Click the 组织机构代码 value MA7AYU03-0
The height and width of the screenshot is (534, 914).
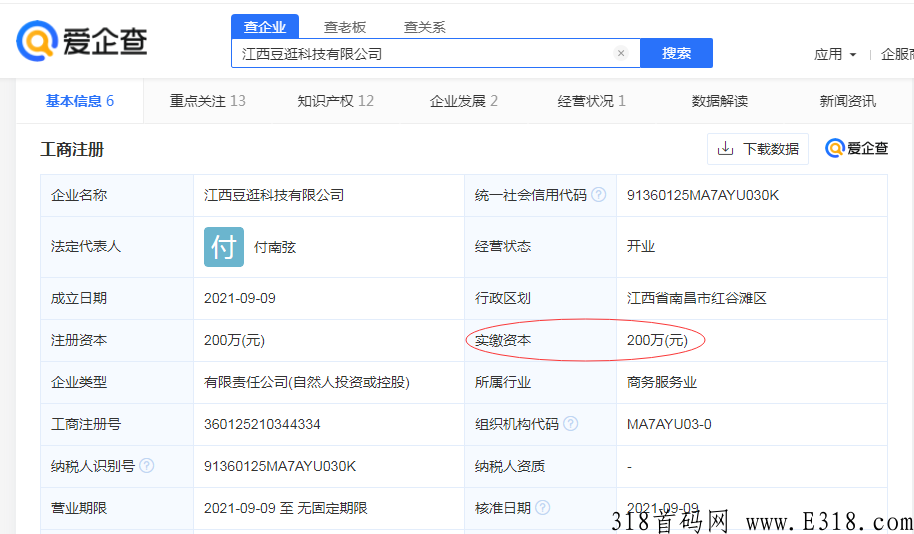[669, 424]
